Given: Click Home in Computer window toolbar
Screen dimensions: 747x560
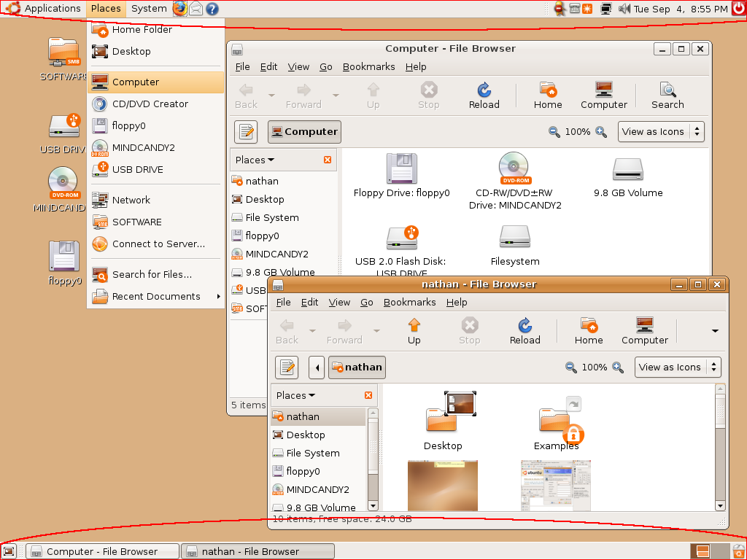Looking at the screenshot, I should tap(548, 96).
